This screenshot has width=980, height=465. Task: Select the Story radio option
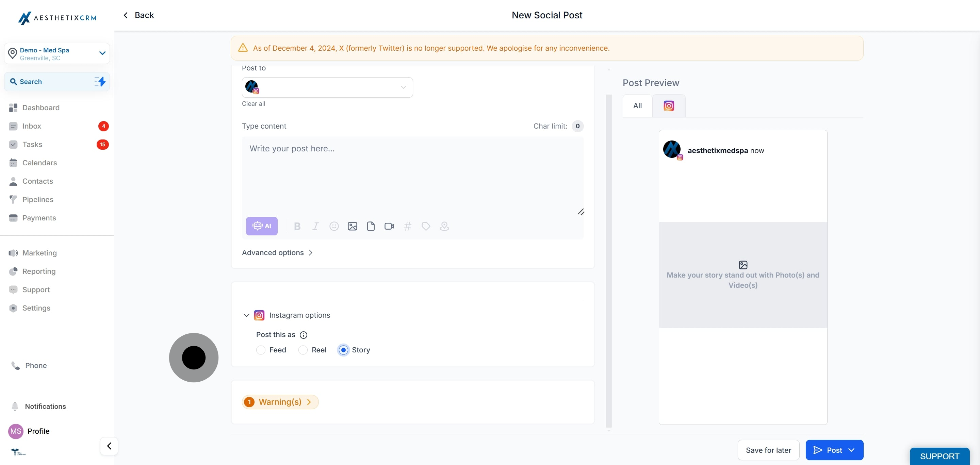point(343,350)
